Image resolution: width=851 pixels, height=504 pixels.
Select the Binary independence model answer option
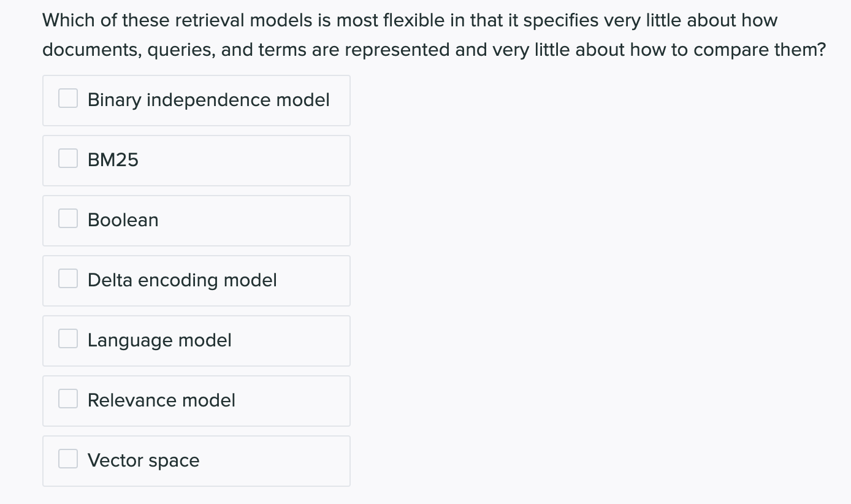coord(196,100)
